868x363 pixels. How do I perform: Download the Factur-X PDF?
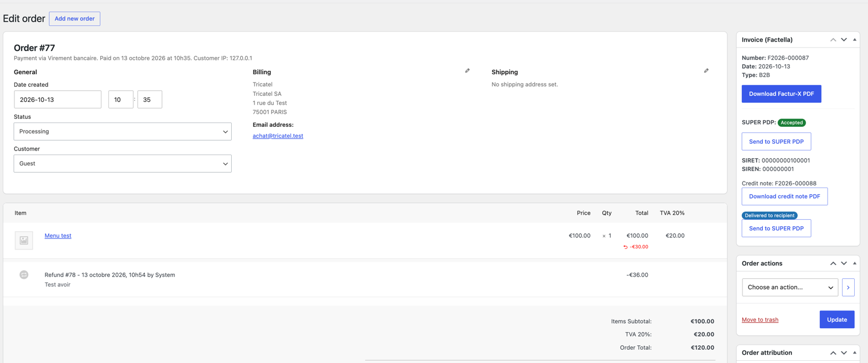tap(781, 94)
